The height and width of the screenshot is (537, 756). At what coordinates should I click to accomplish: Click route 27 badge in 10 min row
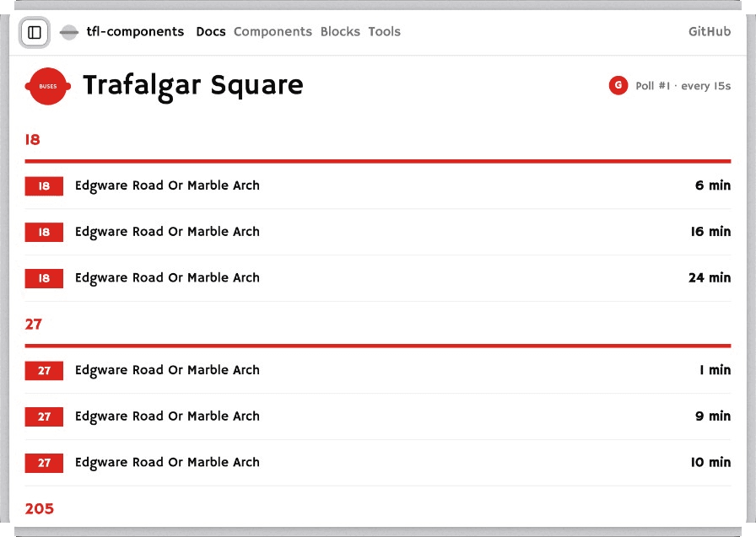pos(44,463)
